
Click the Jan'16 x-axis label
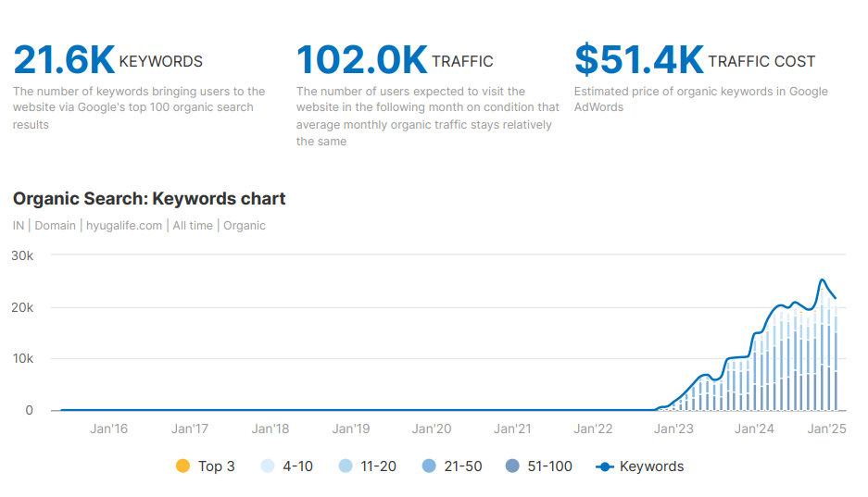tap(108, 429)
